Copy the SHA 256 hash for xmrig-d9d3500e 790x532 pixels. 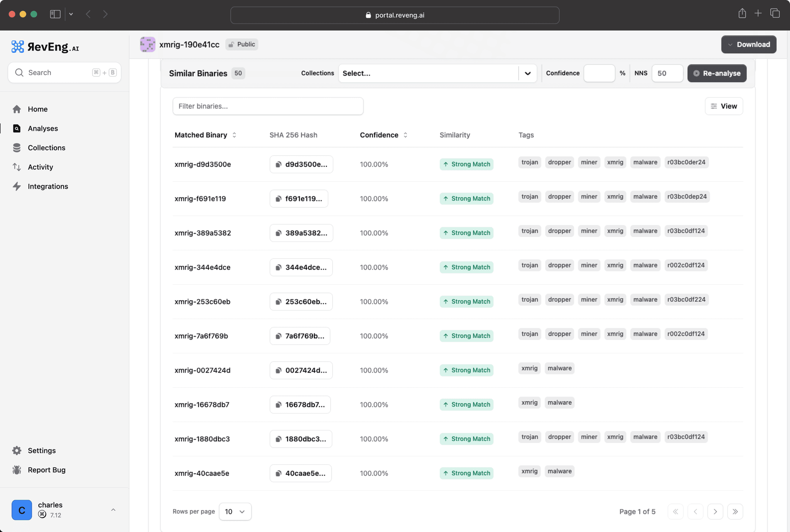[x=301, y=164]
